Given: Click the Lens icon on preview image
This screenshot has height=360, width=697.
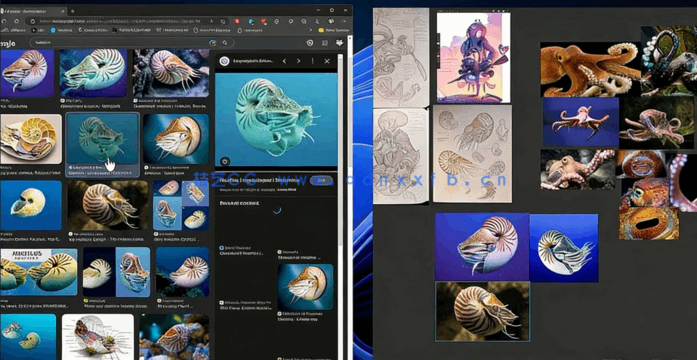Looking at the screenshot, I should (225, 161).
